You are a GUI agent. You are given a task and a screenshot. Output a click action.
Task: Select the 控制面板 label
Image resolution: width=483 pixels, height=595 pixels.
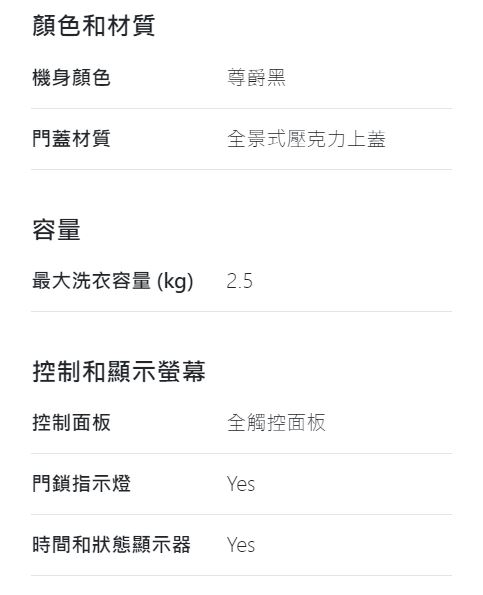tap(71, 422)
